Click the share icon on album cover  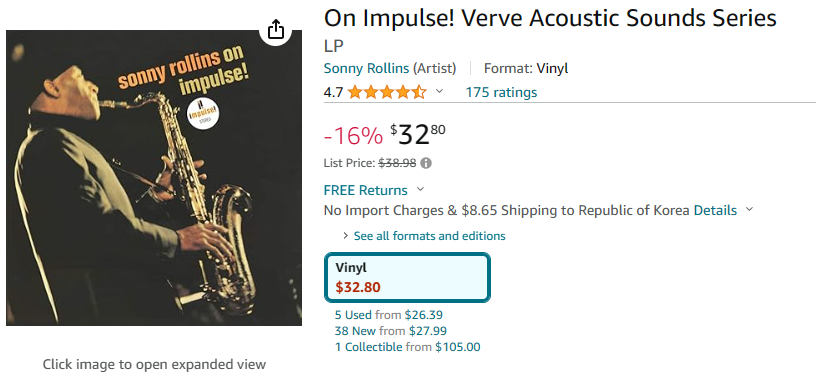[x=276, y=30]
